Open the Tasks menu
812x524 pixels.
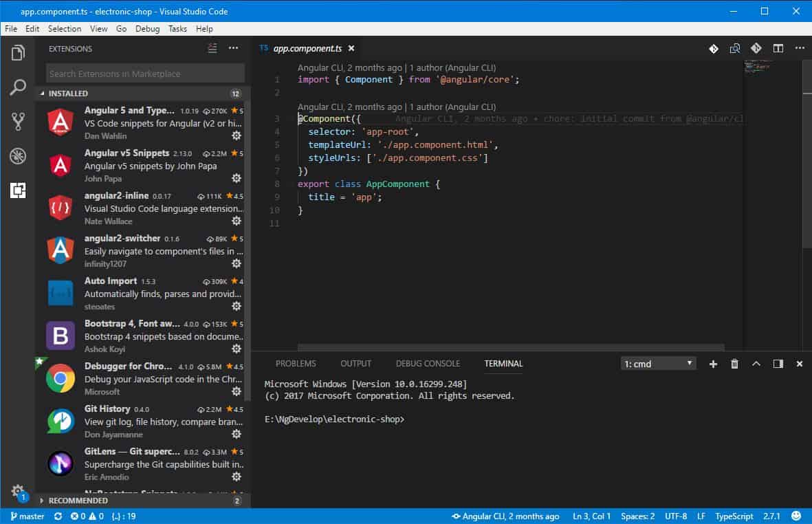tap(177, 29)
